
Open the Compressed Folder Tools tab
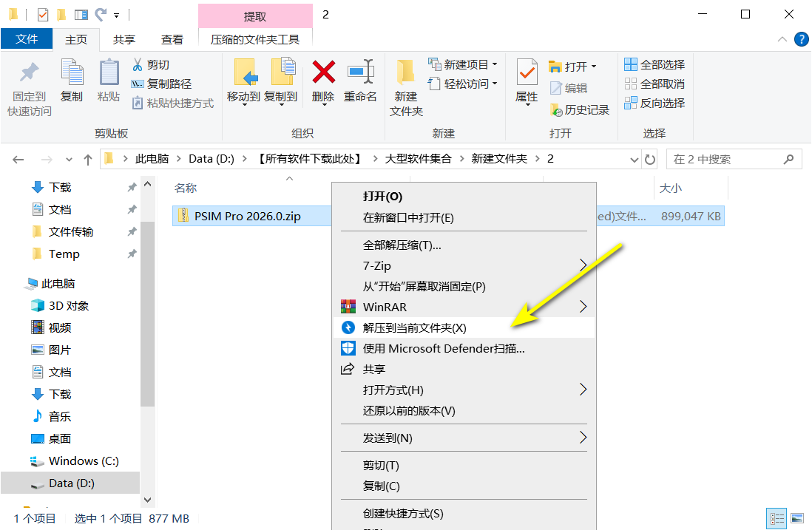255,39
